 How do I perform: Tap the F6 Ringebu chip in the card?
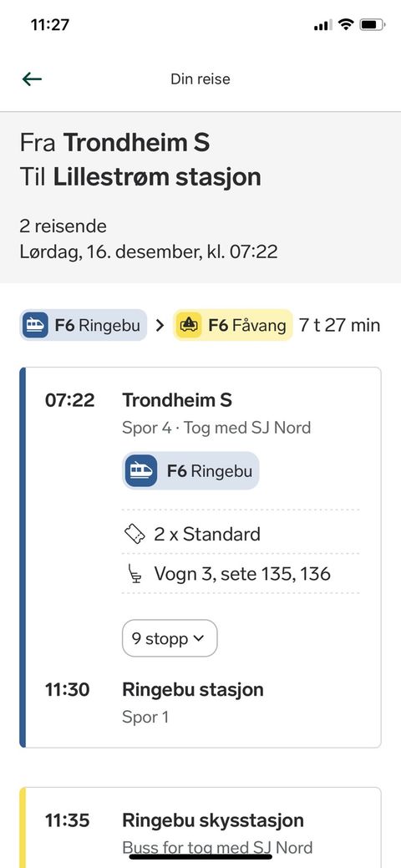click(190, 471)
